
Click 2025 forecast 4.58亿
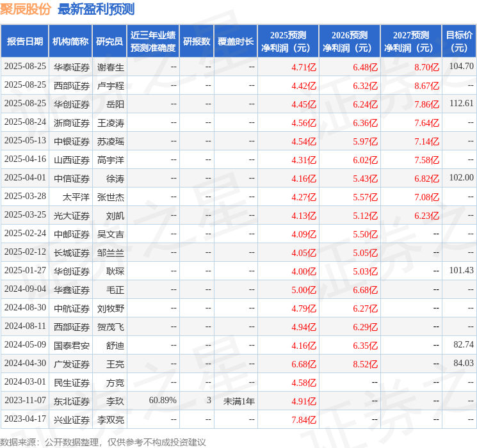(x=304, y=383)
